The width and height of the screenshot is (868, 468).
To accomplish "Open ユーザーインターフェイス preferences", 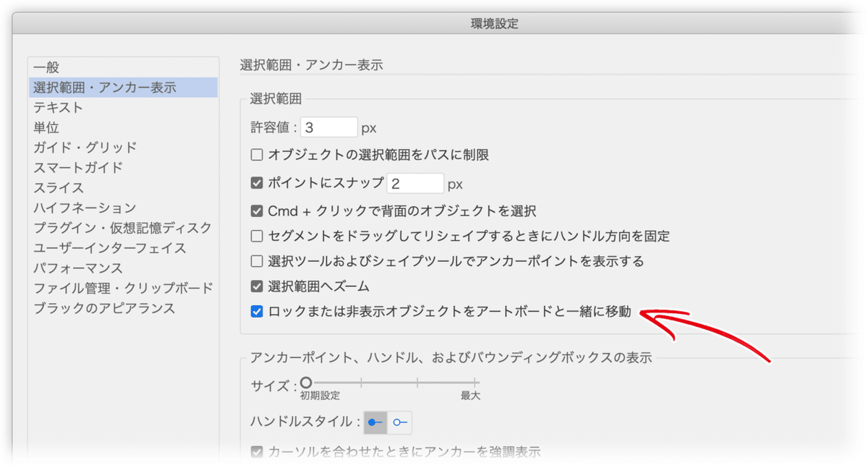I will [109, 248].
